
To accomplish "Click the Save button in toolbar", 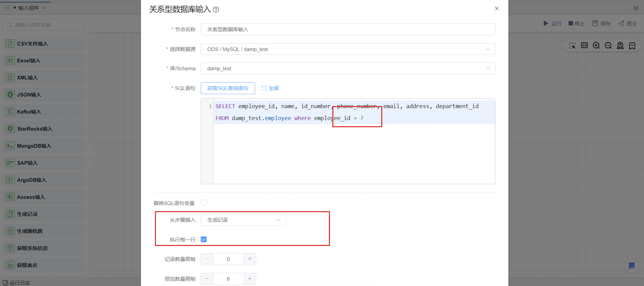I will [601, 23].
